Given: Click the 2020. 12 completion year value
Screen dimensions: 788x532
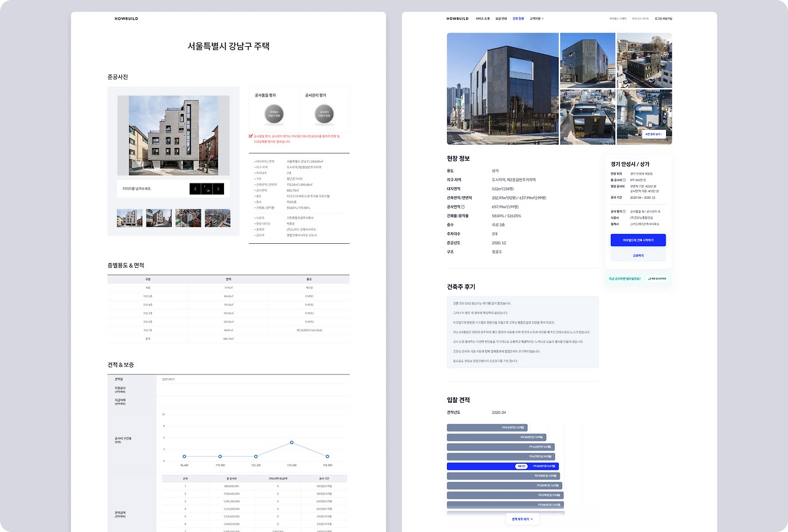Looking at the screenshot, I should (x=499, y=243).
